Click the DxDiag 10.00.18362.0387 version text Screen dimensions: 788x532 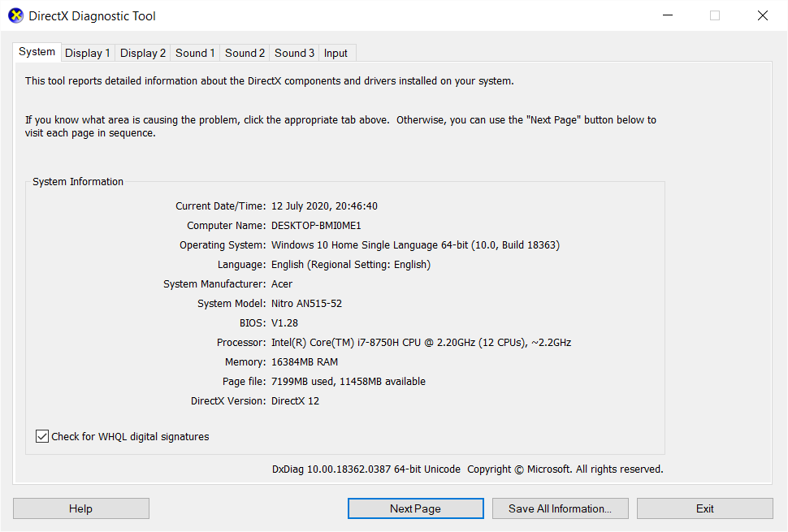coord(366,469)
